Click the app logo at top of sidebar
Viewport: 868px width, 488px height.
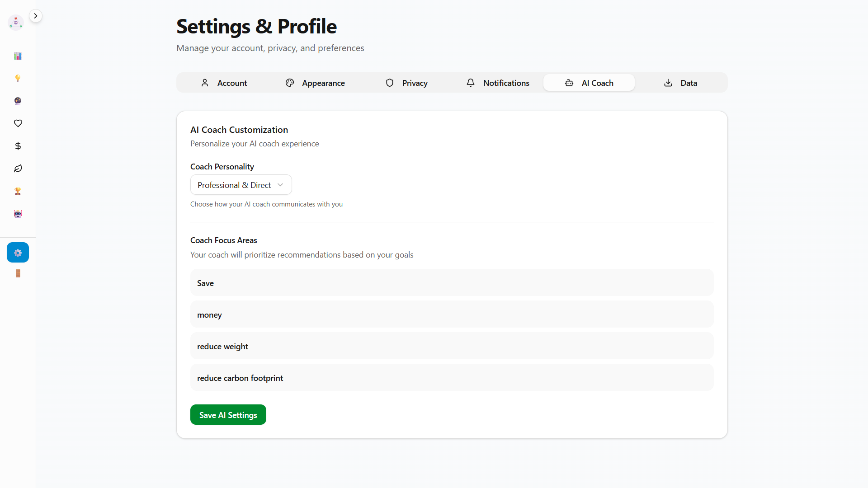(x=16, y=22)
